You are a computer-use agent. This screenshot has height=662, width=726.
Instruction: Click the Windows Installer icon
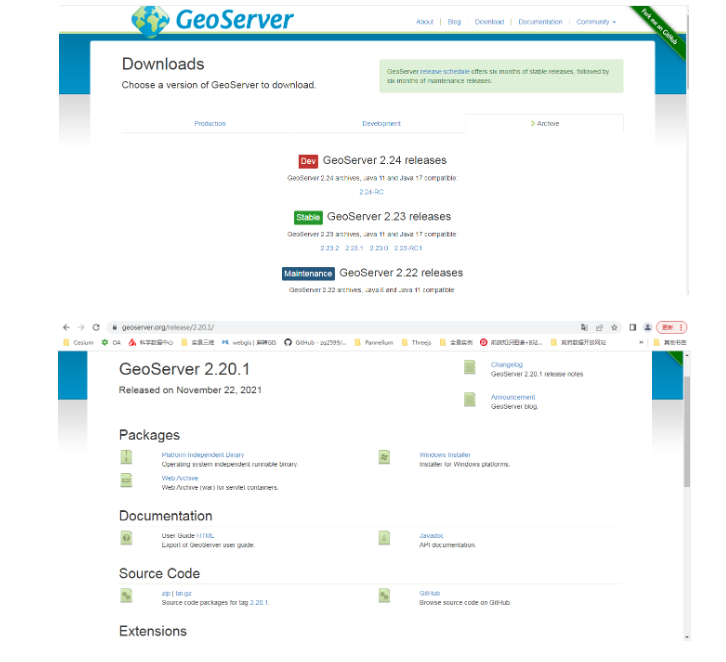click(x=384, y=457)
